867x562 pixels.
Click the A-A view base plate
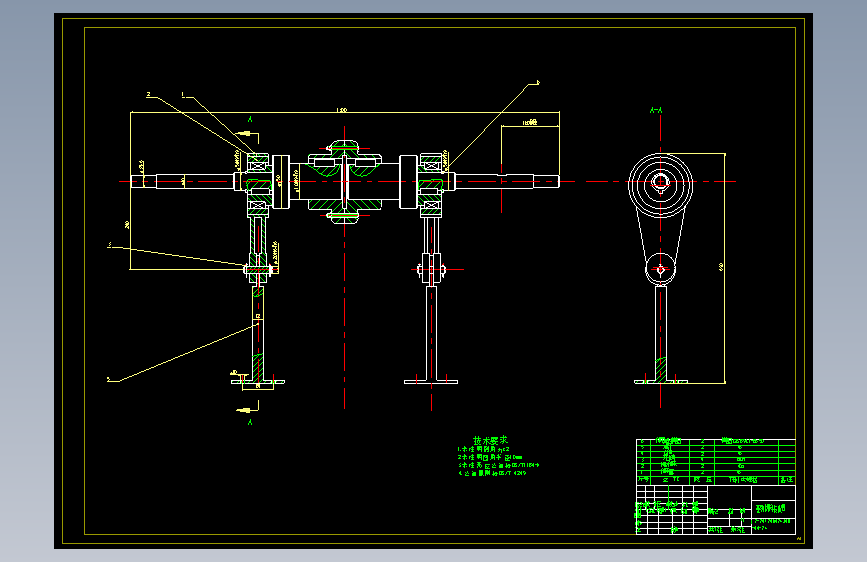click(x=661, y=381)
